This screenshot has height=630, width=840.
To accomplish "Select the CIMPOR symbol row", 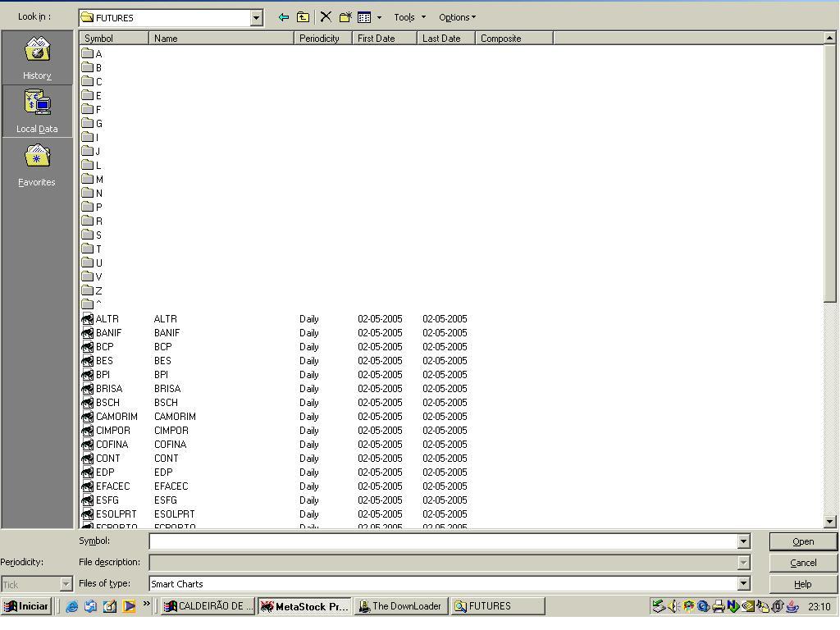I will pos(113,430).
